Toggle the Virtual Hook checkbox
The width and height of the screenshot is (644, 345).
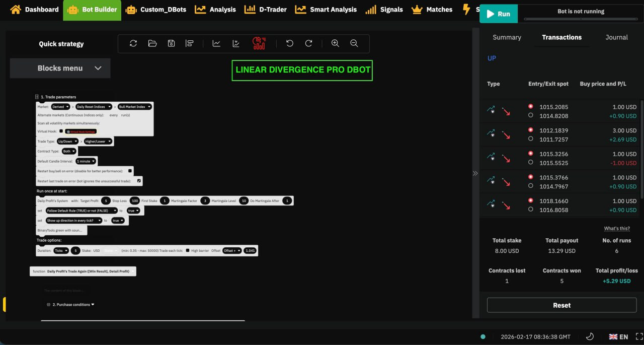point(61,131)
